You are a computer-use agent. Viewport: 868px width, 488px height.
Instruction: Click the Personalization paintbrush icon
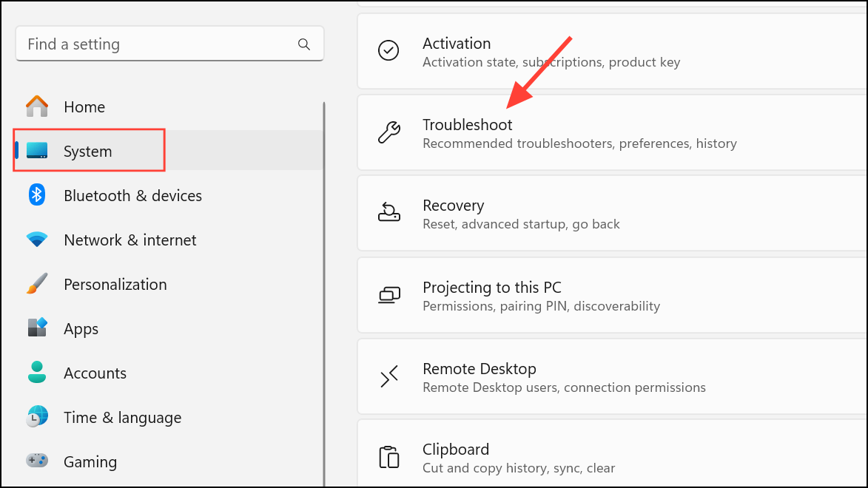[x=36, y=284]
